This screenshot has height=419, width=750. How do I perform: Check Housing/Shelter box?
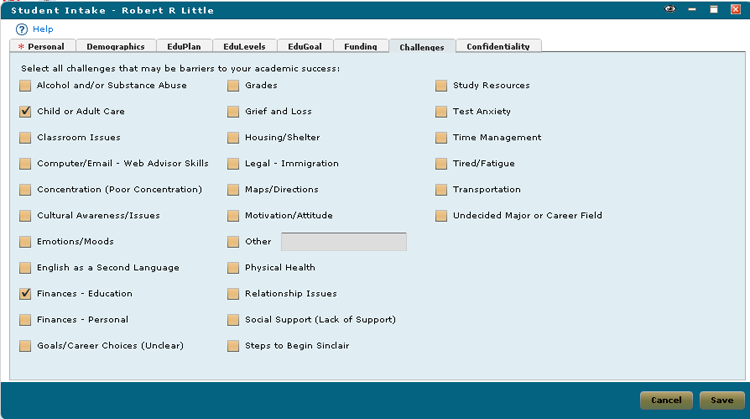233,138
